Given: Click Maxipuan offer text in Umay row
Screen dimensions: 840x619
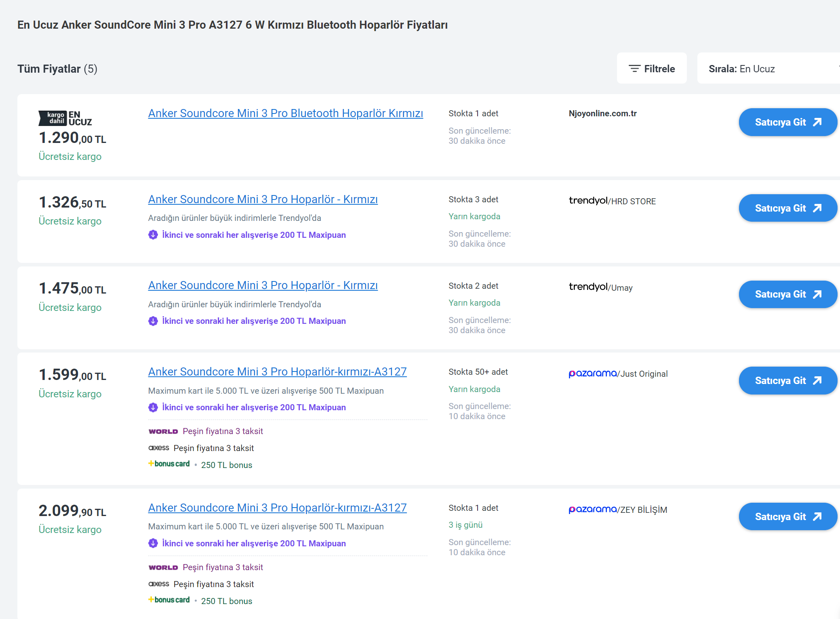Looking at the screenshot, I should 254,321.
